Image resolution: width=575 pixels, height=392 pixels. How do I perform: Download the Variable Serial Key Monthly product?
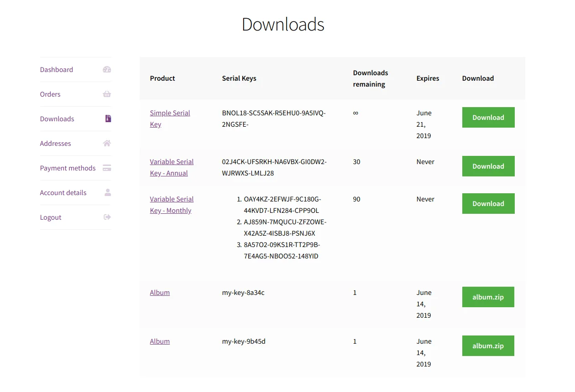click(x=488, y=204)
